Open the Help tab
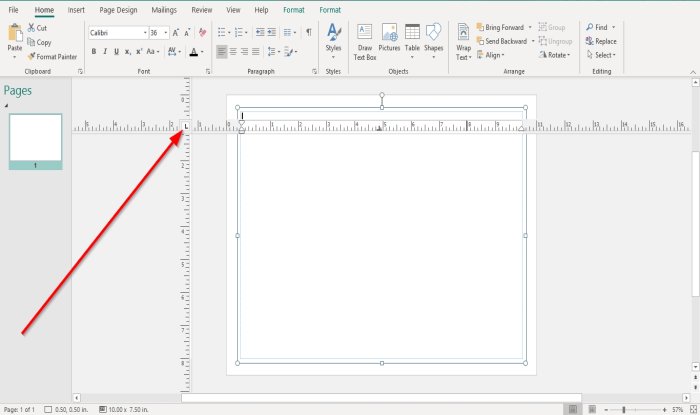This screenshot has width=700, height=415. click(261, 10)
